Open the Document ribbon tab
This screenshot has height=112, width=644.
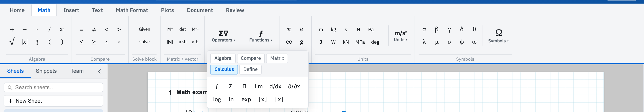click(200, 10)
